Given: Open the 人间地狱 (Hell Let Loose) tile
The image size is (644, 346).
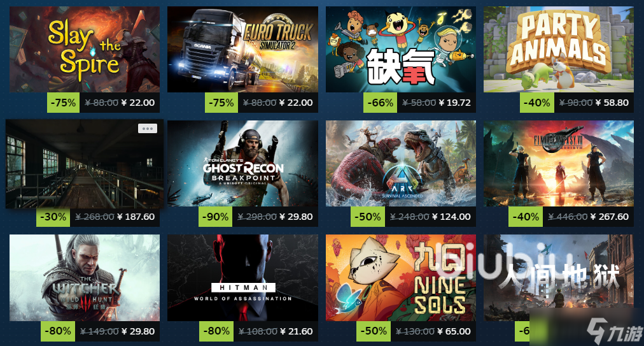Looking at the screenshot, I should click(559, 278).
